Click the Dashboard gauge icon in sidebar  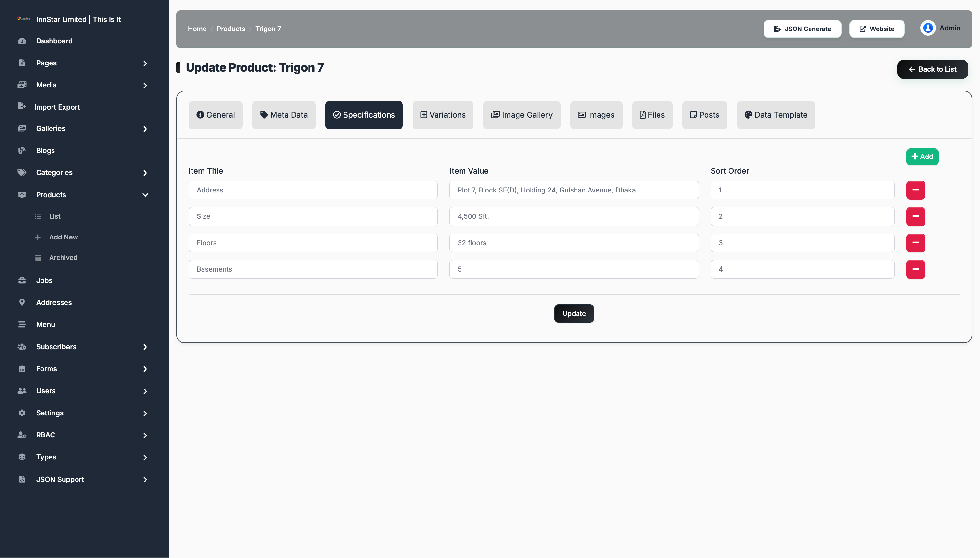(22, 41)
